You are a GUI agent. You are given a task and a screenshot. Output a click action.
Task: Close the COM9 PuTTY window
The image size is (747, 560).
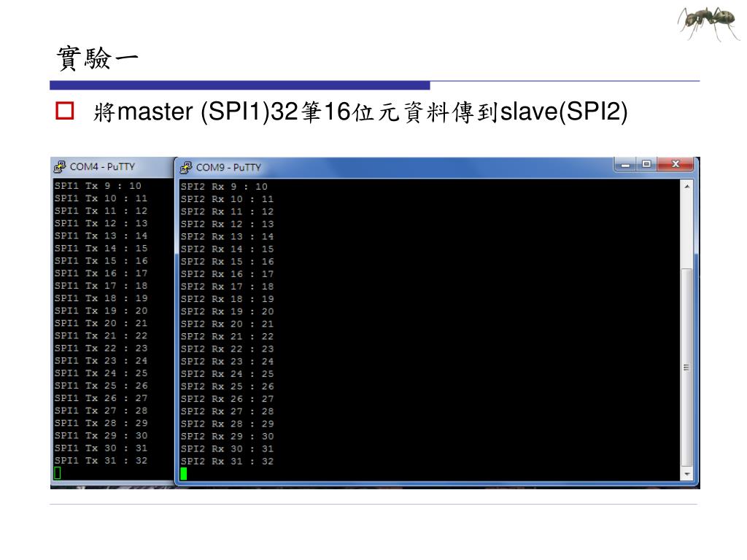point(675,164)
